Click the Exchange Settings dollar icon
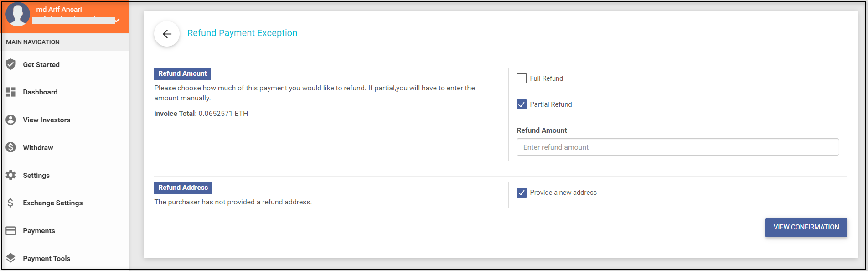The image size is (868, 271). coord(11,203)
